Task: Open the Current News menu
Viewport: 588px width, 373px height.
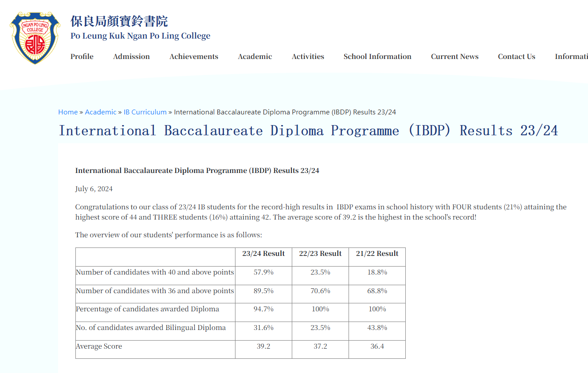Action: [x=455, y=56]
